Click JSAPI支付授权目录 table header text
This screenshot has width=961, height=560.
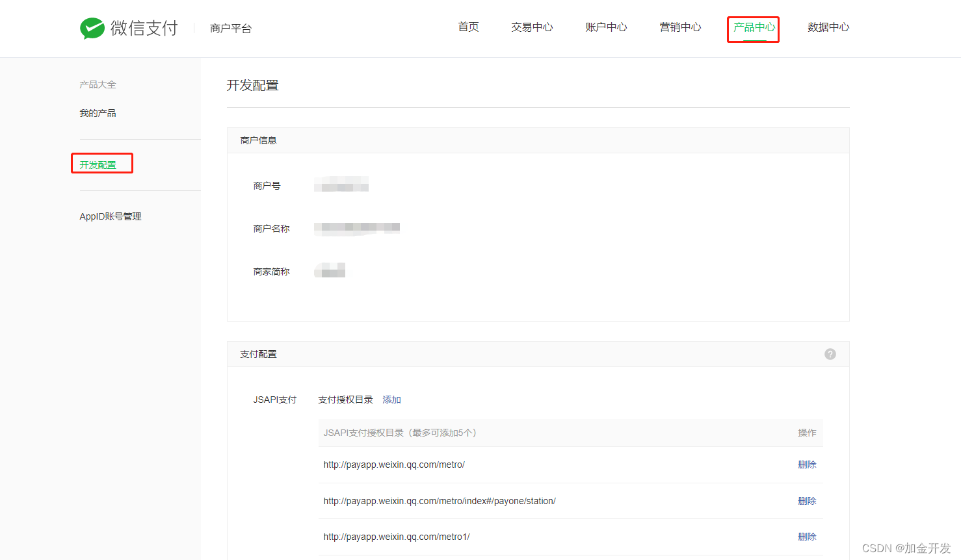coord(400,433)
